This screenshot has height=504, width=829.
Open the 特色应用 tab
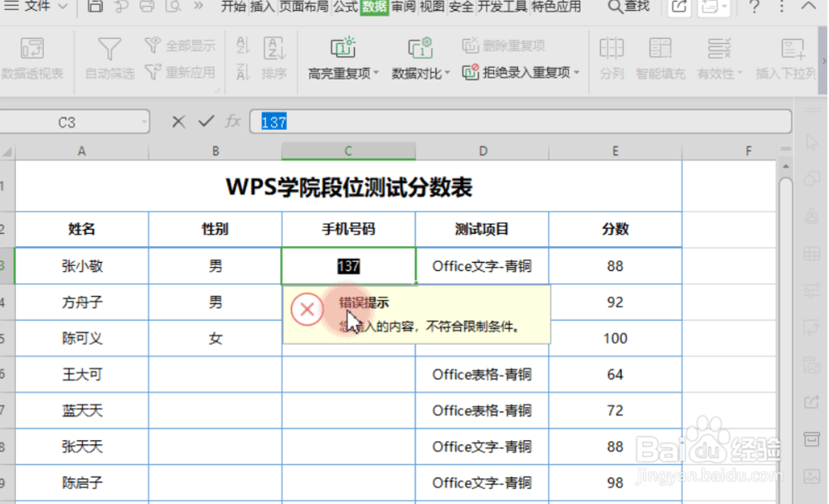pos(556,7)
